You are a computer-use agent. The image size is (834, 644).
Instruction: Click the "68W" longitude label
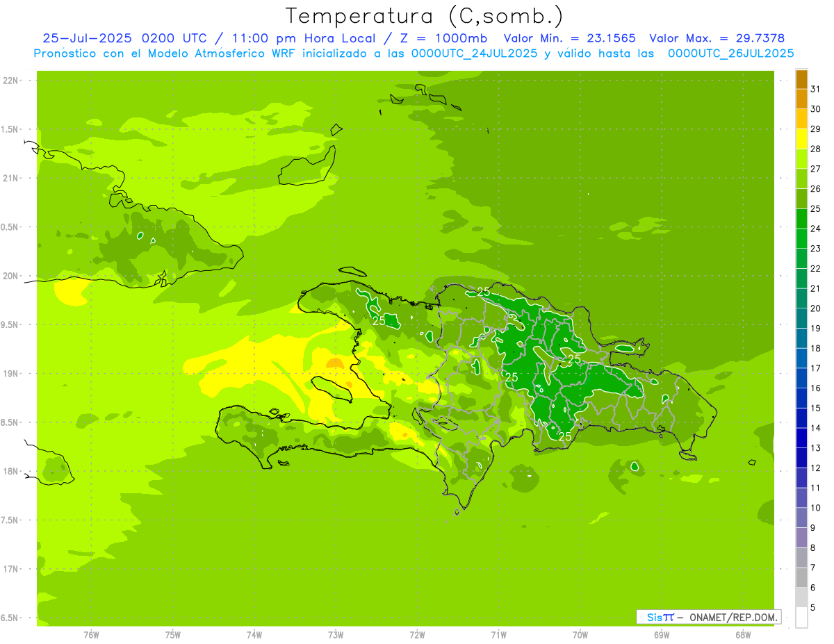(743, 635)
